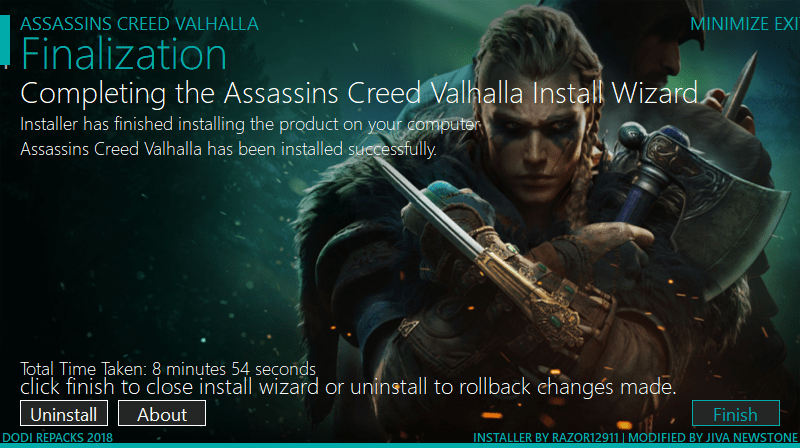Click the teal progress line along the footer

pyautogui.click(x=400, y=446)
